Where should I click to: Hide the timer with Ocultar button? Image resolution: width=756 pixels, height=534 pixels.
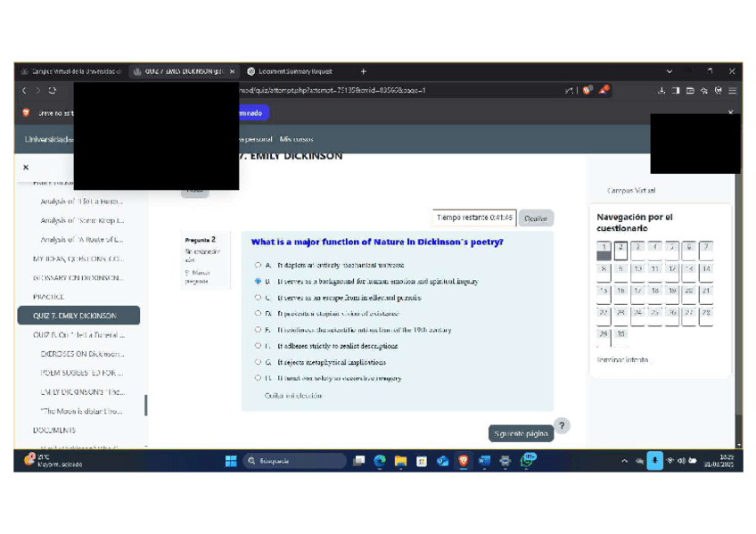click(x=536, y=218)
